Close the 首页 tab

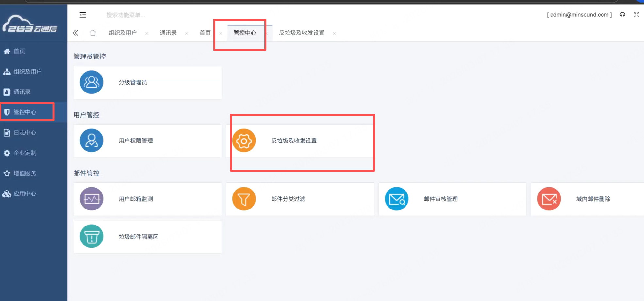click(x=221, y=33)
